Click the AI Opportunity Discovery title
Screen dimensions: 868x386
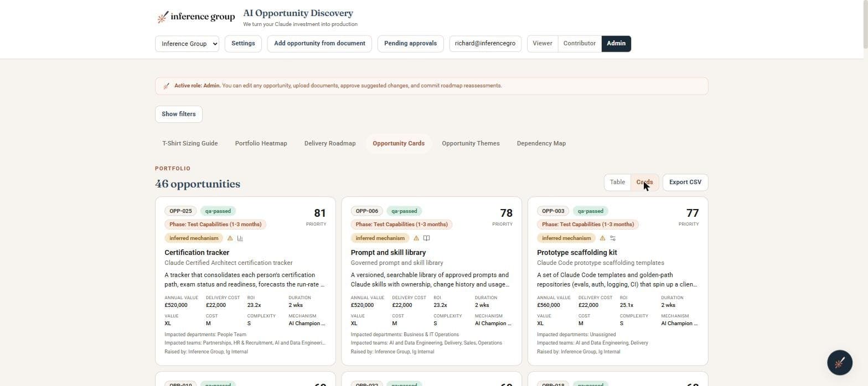point(298,13)
